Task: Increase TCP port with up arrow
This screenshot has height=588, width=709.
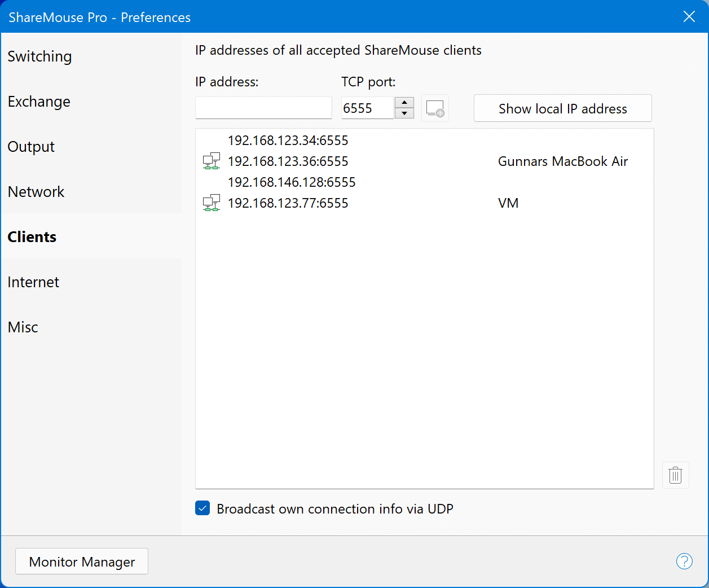Action: pos(404,102)
